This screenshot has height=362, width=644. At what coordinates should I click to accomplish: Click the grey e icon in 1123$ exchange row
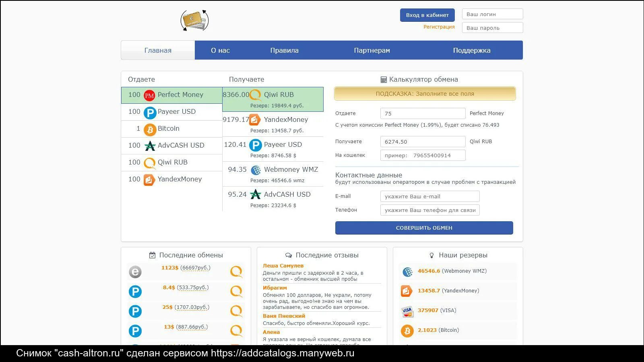click(x=135, y=272)
